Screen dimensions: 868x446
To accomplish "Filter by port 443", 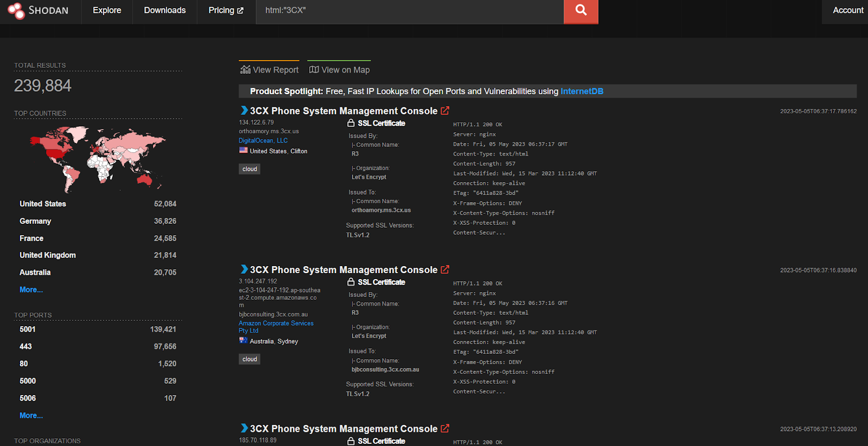I will 25,346.
